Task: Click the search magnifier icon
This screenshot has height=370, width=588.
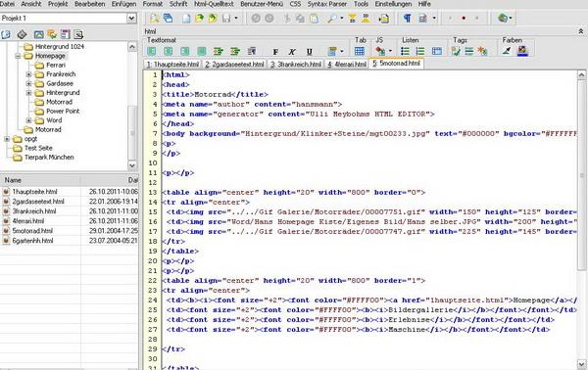Action: tap(332, 18)
